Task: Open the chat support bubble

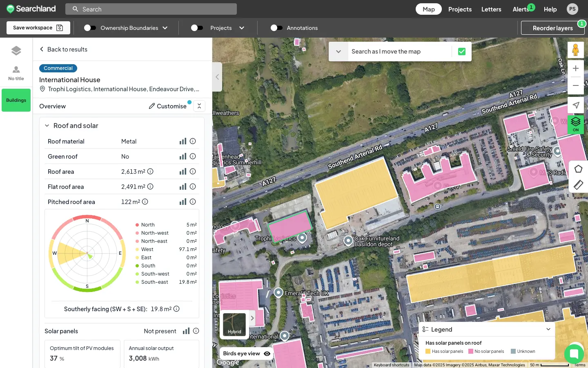Action: point(574,354)
